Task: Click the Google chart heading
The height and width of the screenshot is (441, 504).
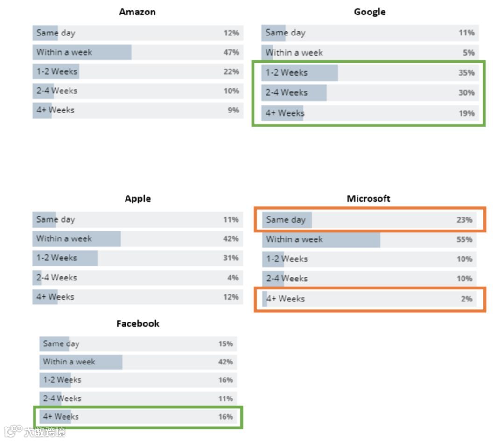Action: point(370,12)
